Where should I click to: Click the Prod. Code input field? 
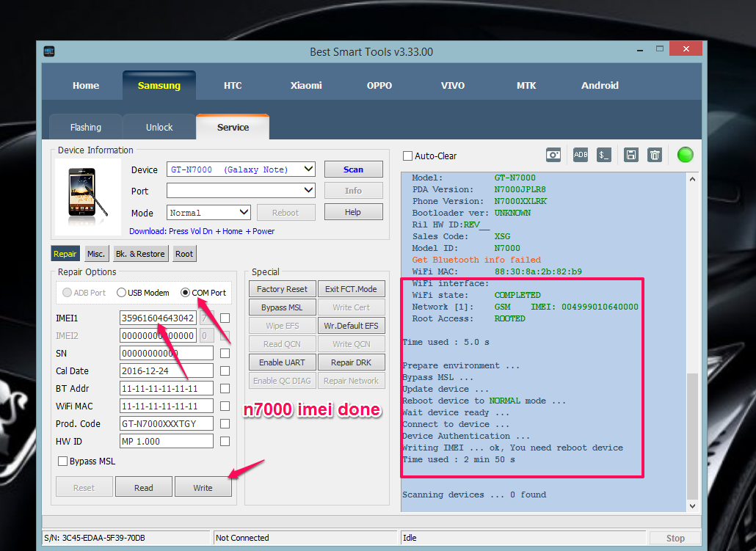(167, 424)
